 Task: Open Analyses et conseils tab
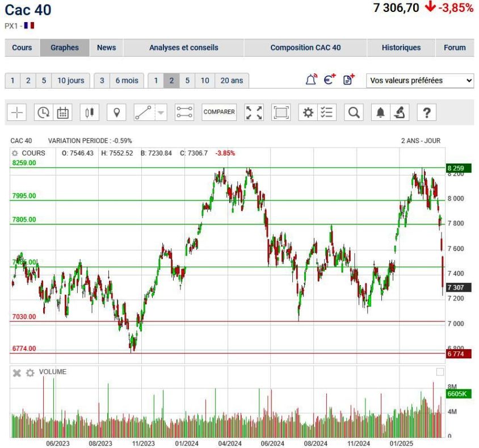pos(183,48)
